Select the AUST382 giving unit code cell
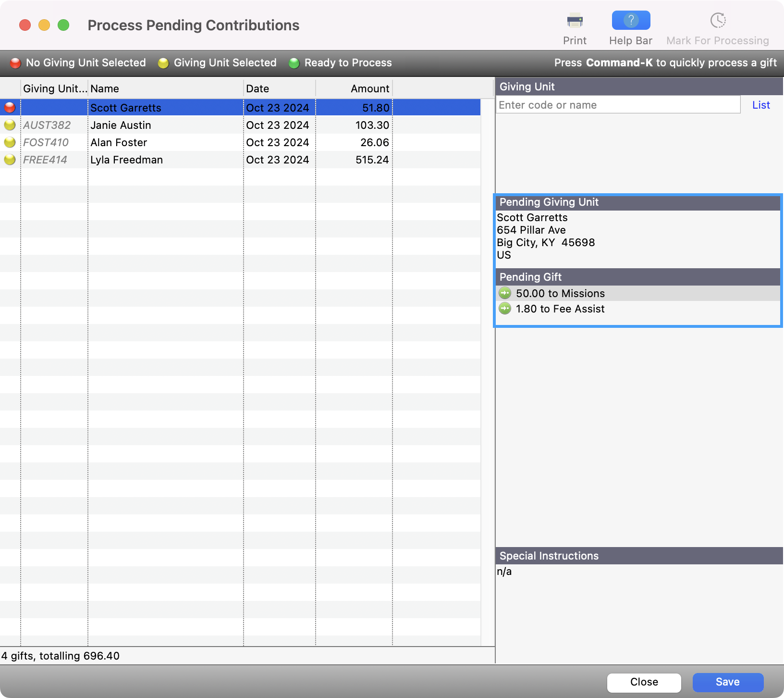The image size is (784, 698). pyautogui.click(x=47, y=125)
